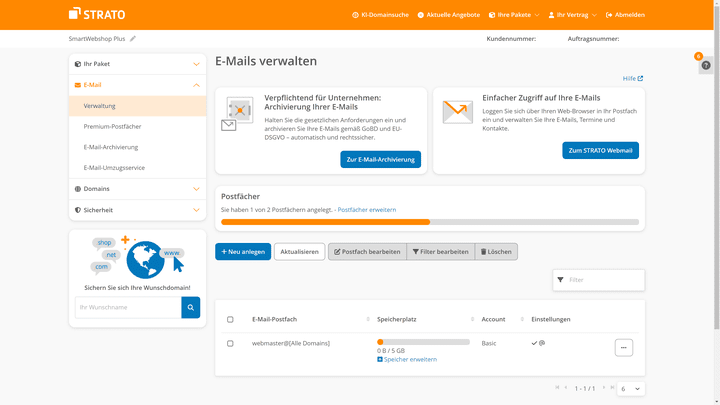Click the Ihr Wunschname domain input field

click(x=128, y=307)
